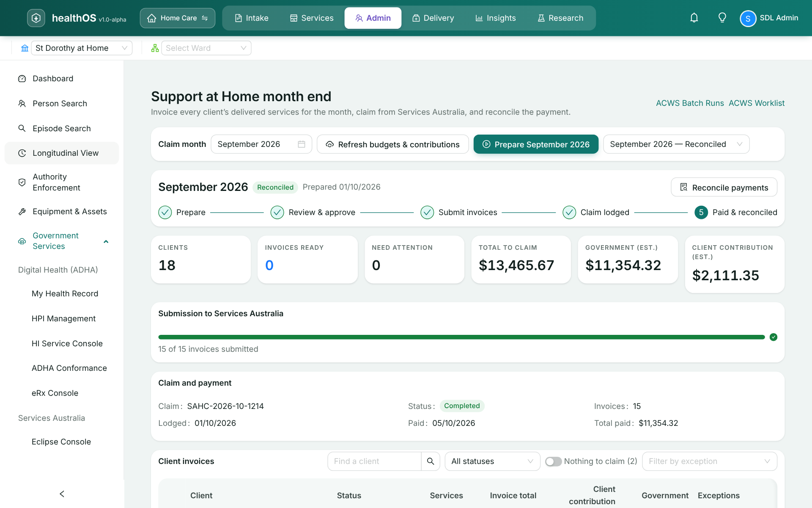Open the Select Ward dropdown
The height and width of the screenshot is (508, 812).
pyautogui.click(x=206, y=48)
